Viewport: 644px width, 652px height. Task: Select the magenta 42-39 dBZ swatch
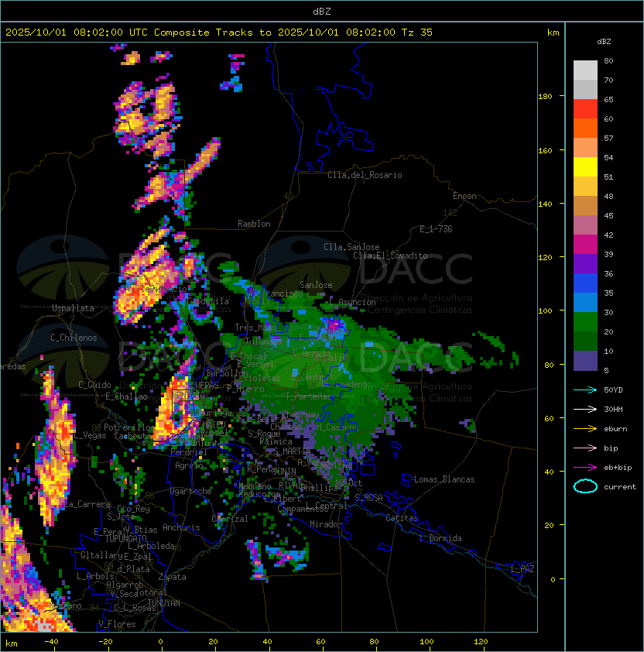585,245
